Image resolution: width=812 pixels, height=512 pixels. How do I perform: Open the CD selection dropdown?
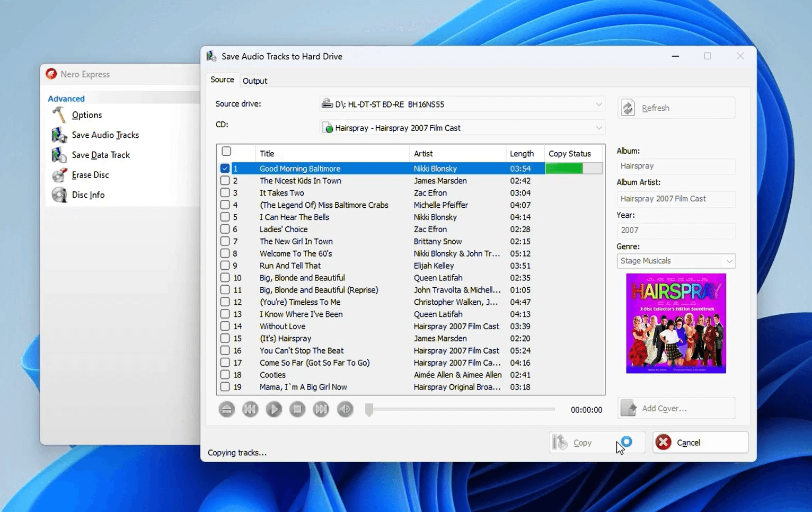tap(598, 128)
